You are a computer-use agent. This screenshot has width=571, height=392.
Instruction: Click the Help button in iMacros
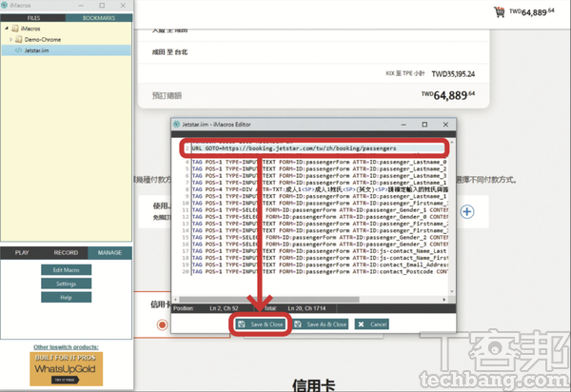(x=66, y=298)
